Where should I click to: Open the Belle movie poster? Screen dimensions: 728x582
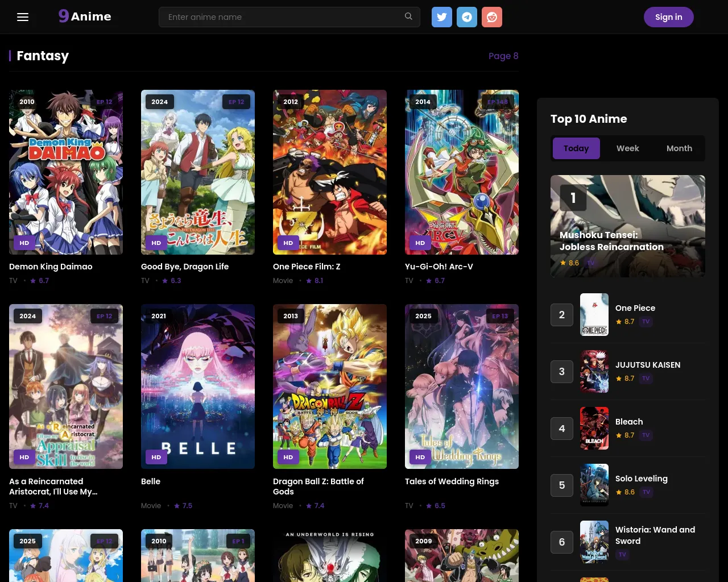point(198,386)
